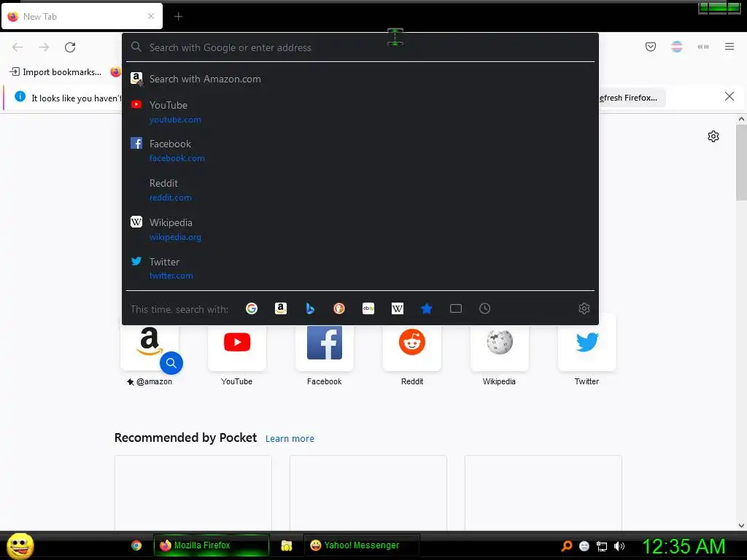Search this time with Google
Viewport: 747px width, 560px height.
[252, 308]
